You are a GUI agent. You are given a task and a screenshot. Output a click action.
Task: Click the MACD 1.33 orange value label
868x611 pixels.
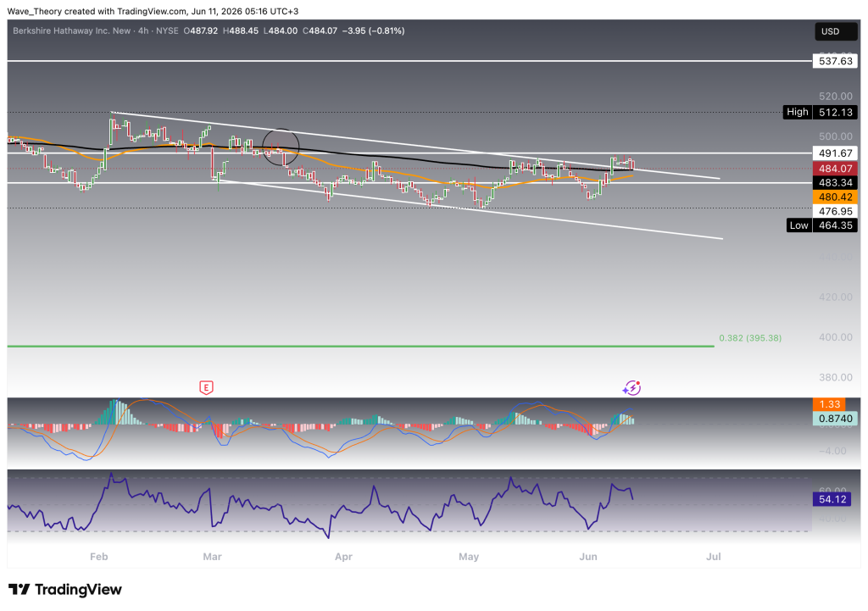(829, 404)
